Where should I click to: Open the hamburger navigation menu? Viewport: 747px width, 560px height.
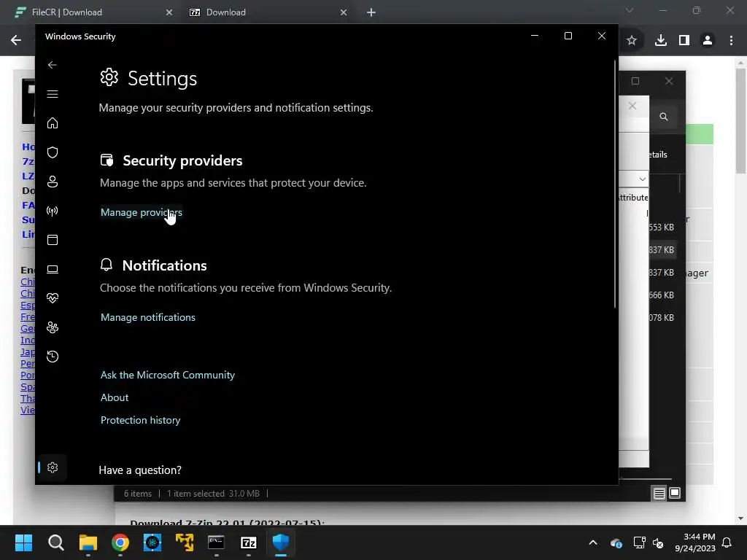point(53,94)
